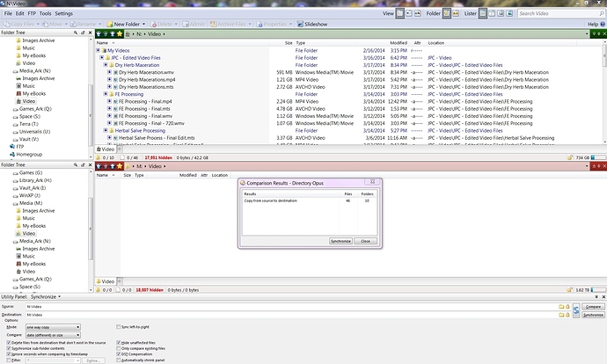This screenshot has width=607, height=364.
Task: Select the third View thumbnails icon
Action: 418,13
